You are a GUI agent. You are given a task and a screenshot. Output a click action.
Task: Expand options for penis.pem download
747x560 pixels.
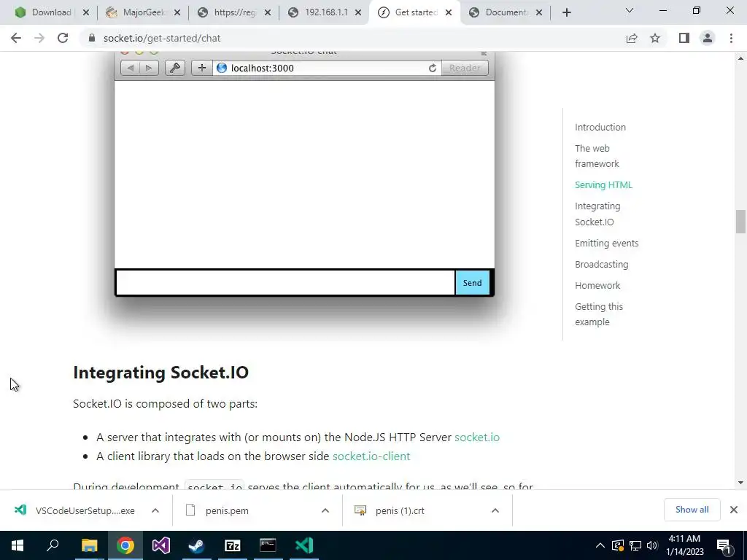pos(325,510)
